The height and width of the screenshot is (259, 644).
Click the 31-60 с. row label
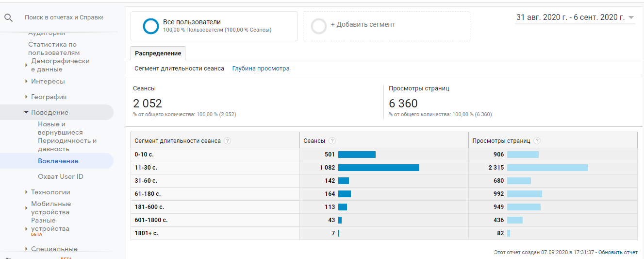(x=146, y=181)
